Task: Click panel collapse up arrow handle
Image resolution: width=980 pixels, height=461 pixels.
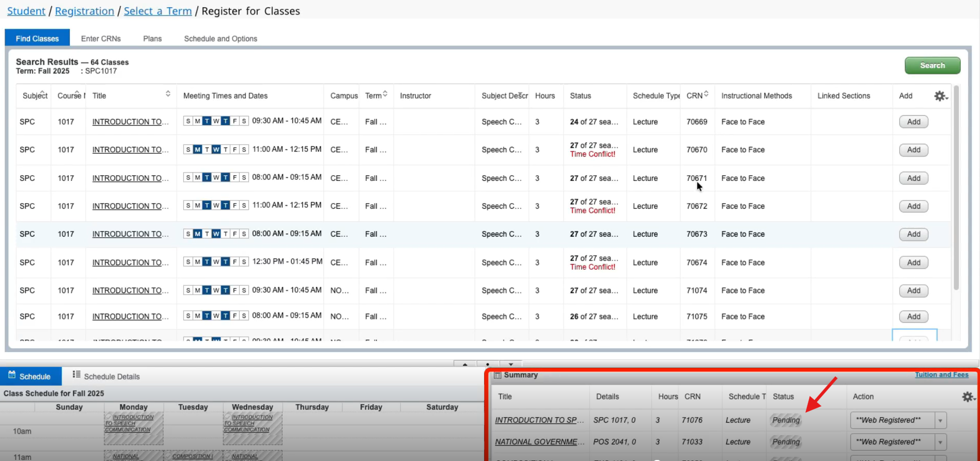Action: pos(465,364)
